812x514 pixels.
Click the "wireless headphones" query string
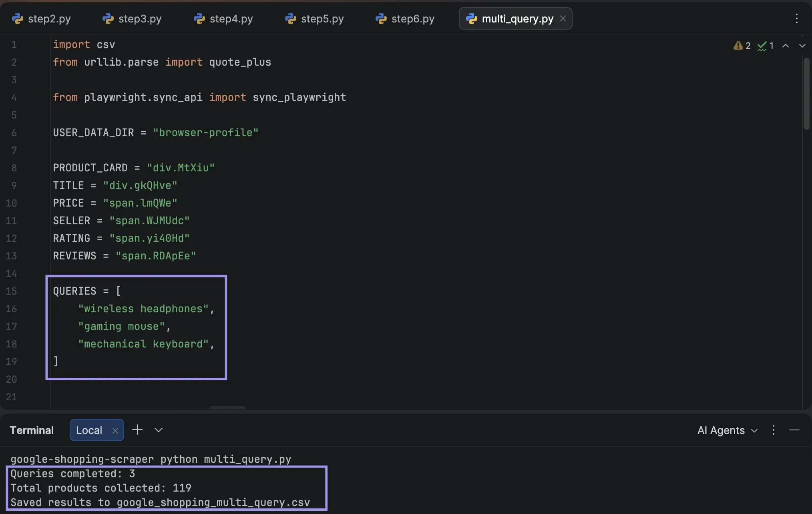(x=143, y=309)
